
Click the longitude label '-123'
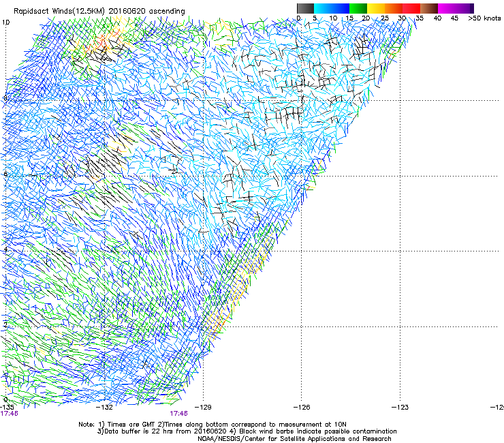[400, 408]
